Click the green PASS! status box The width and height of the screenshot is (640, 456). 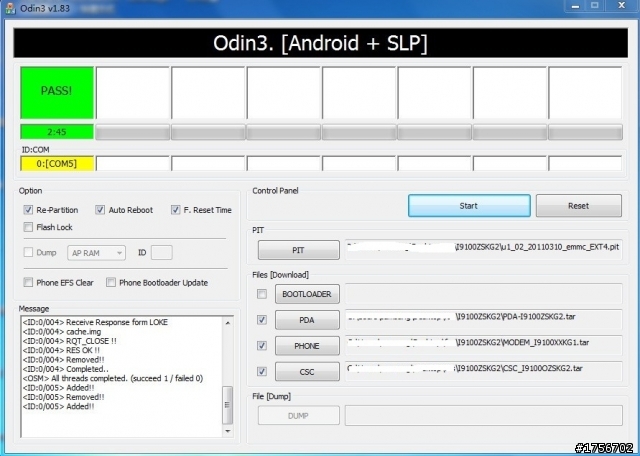pyautogui.click(x=57, y=93)
